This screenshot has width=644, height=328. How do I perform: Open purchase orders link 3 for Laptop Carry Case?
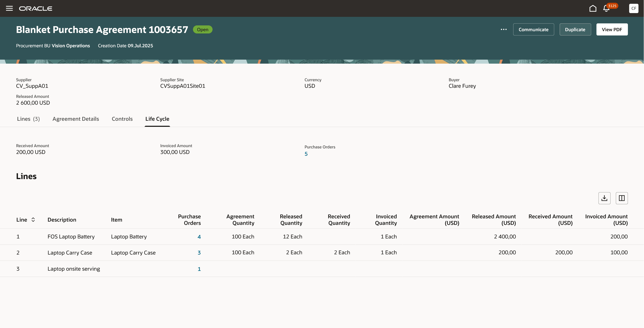pos(199,253)
